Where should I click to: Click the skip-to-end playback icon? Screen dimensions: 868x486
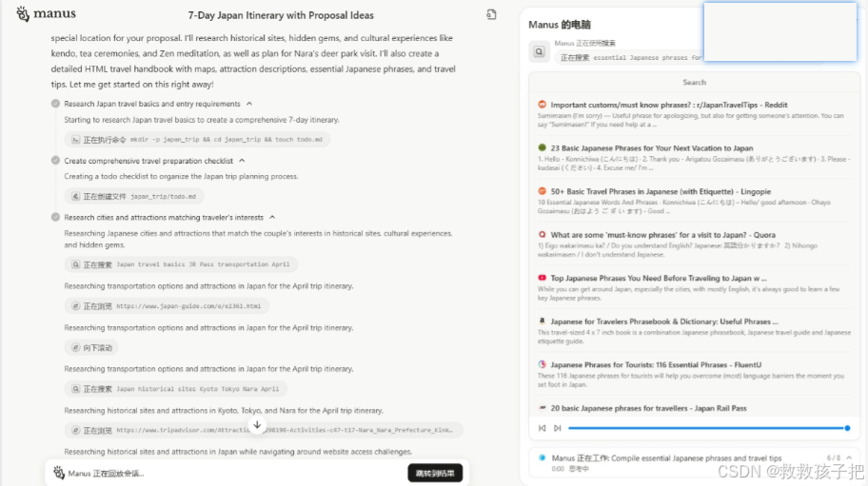pyautogui.click(x=558, y=428)
